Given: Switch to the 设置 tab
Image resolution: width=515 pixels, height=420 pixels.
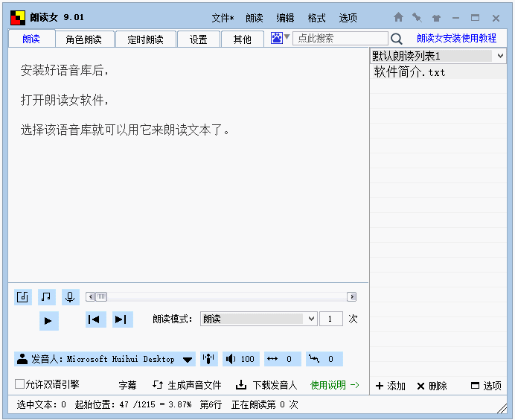Looking at the screenshot, I should [x=199, y=39].
